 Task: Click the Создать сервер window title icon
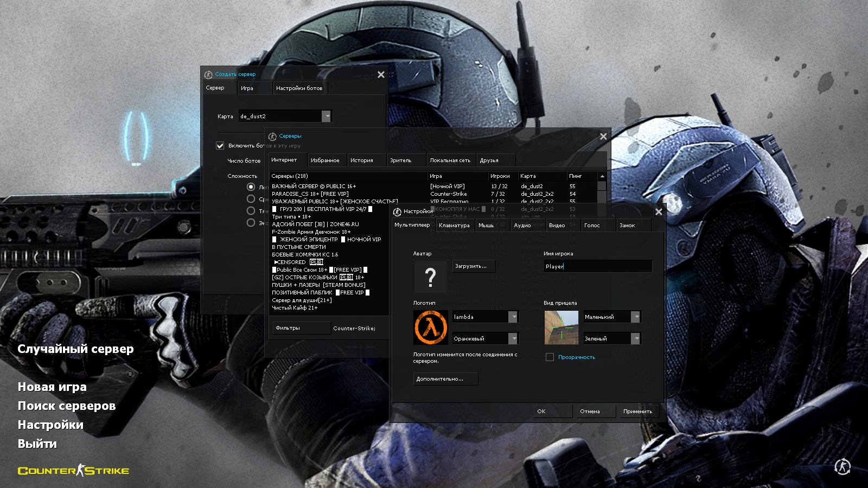208,75
